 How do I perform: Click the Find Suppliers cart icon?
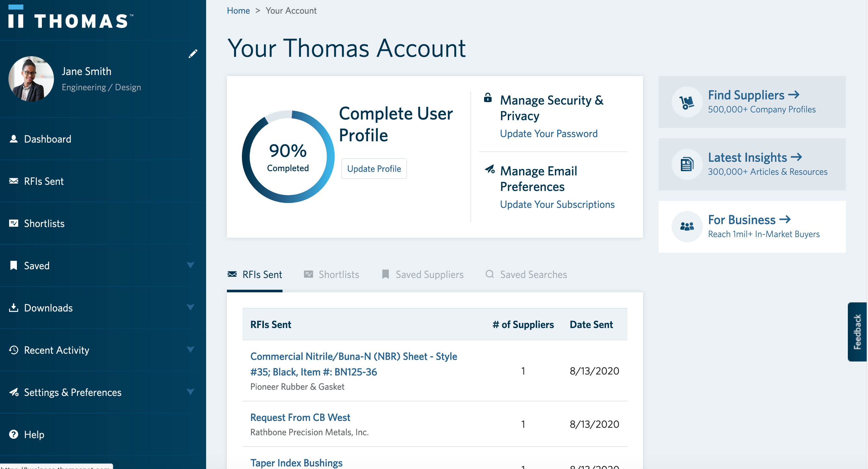pos(686,102)
